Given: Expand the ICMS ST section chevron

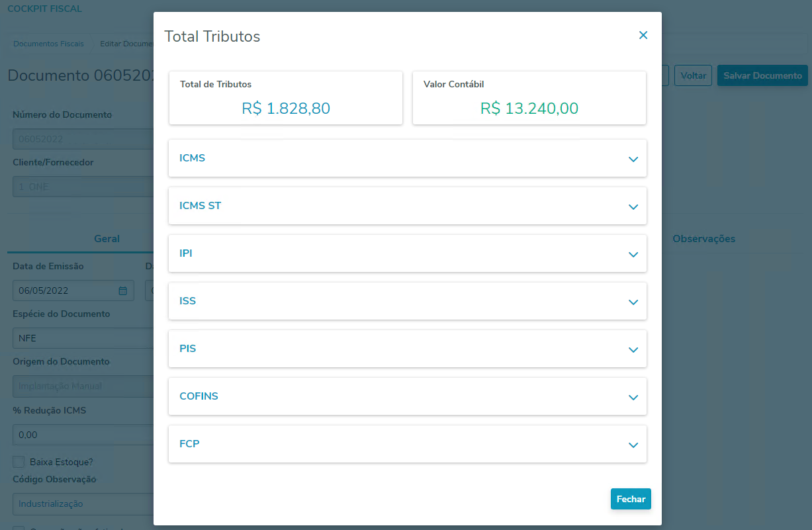Looking at the screenshot, I should pos(633,206).
